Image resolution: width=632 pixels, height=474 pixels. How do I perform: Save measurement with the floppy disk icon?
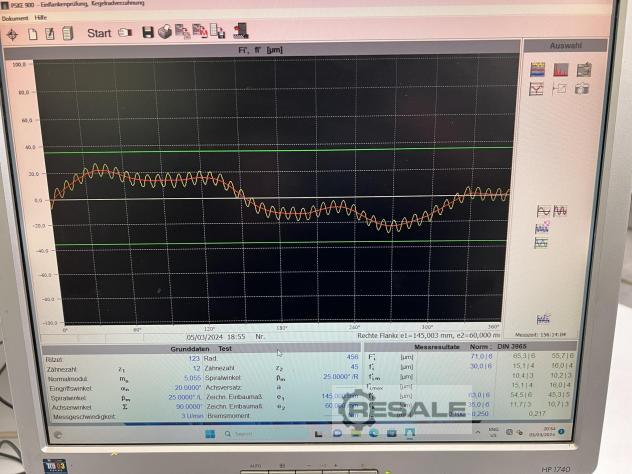click(x=148, y=33)
